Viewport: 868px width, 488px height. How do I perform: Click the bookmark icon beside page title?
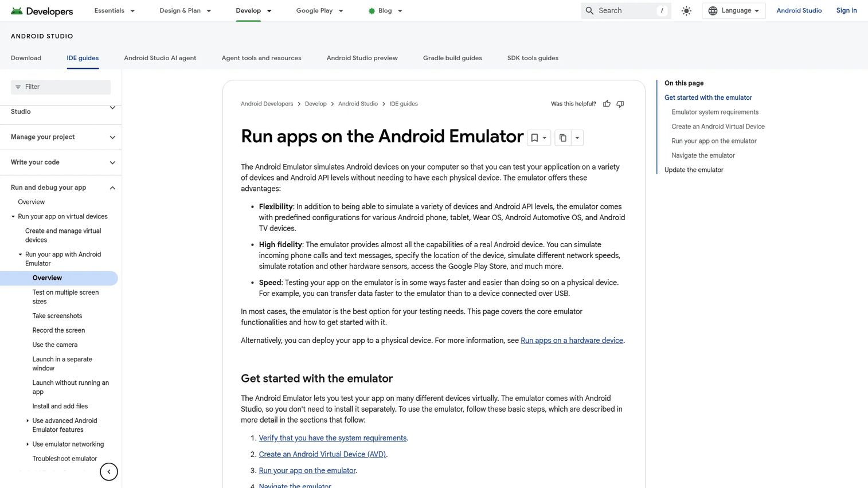point(534,138)
